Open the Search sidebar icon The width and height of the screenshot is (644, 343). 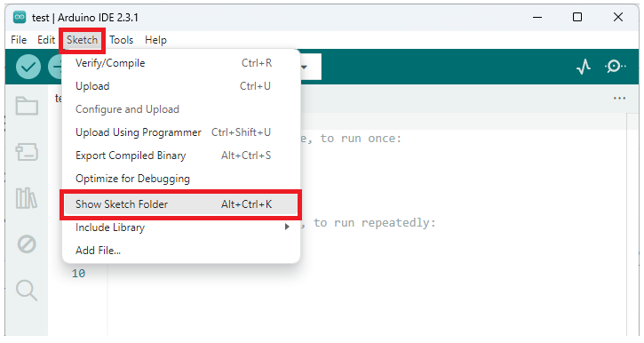pos(27,291)
